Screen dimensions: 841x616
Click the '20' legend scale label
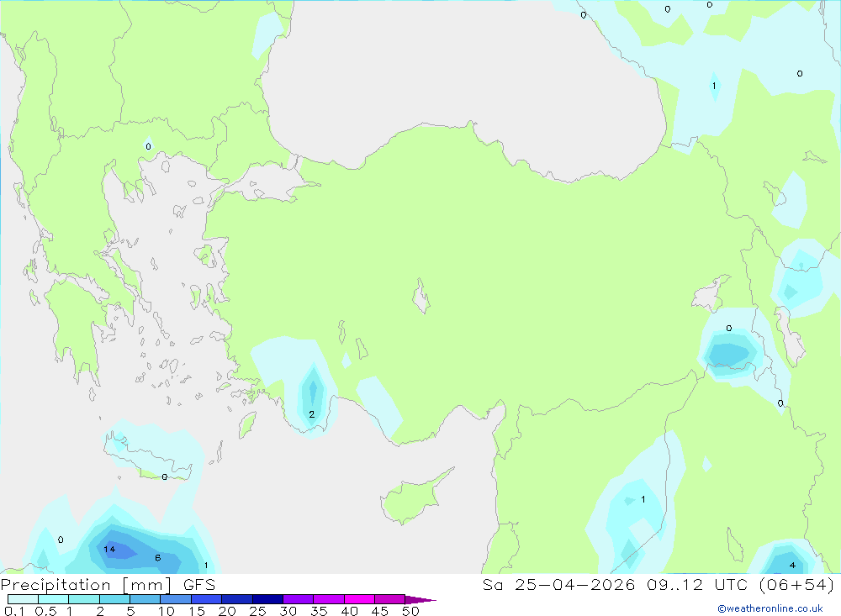click(227, 611)
